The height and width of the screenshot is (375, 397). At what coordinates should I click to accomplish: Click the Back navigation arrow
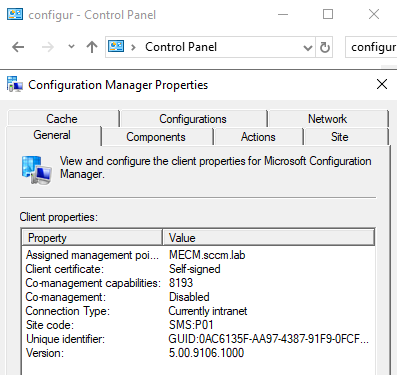[x=18, y=47]
